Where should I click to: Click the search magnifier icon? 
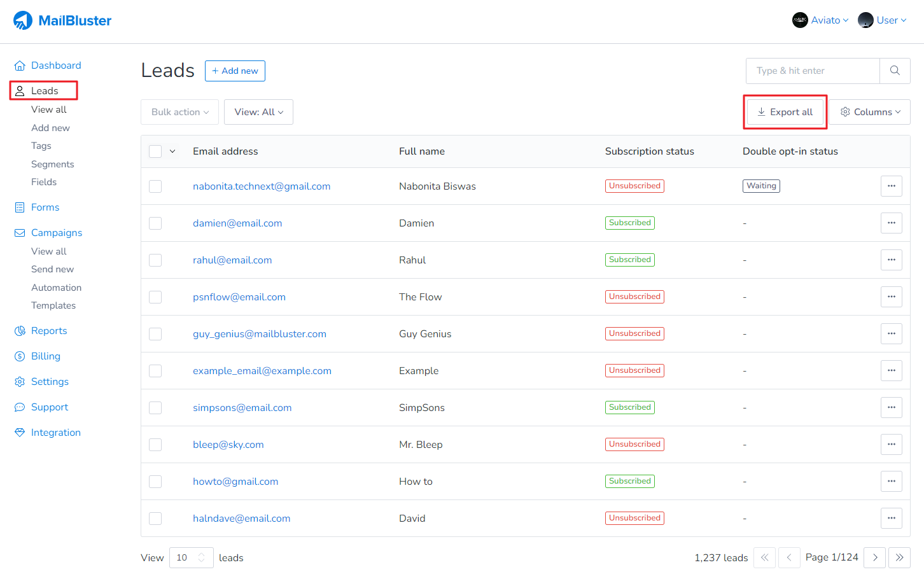895,71
